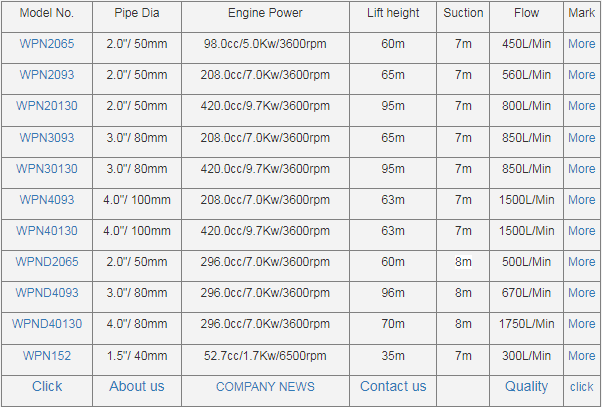This screenshot has height=407, width=602.
Task: Open the WPND40130 model link
Action: (47, 324)
